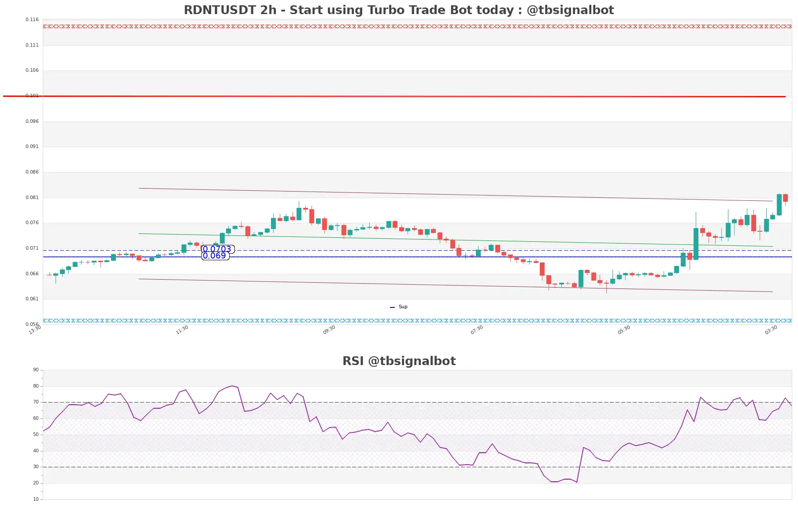The width and height of the screenshot is (798, 532).
Task: Click the RSI axis label 10
Action: 36,499
